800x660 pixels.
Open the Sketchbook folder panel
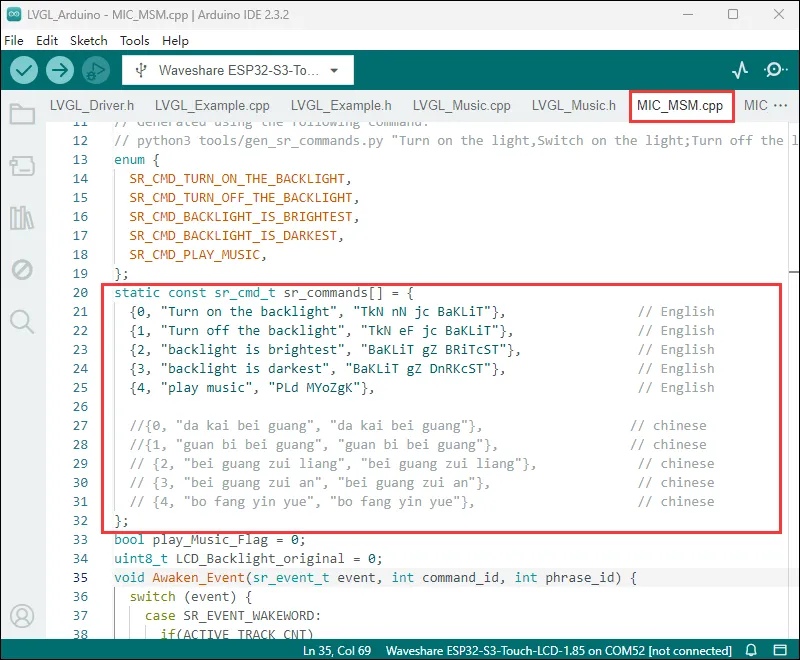[x=21, y=113]
